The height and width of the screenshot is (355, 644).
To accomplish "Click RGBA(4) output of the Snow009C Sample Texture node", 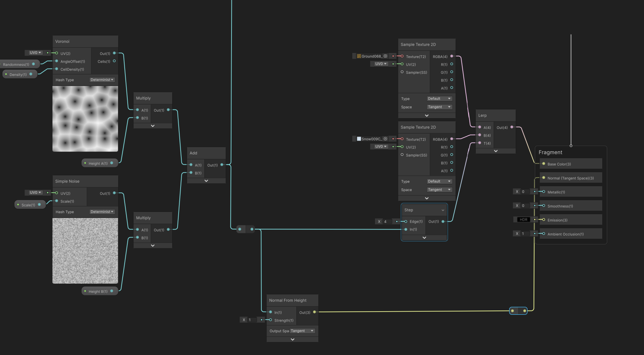I will pos(452,139).
